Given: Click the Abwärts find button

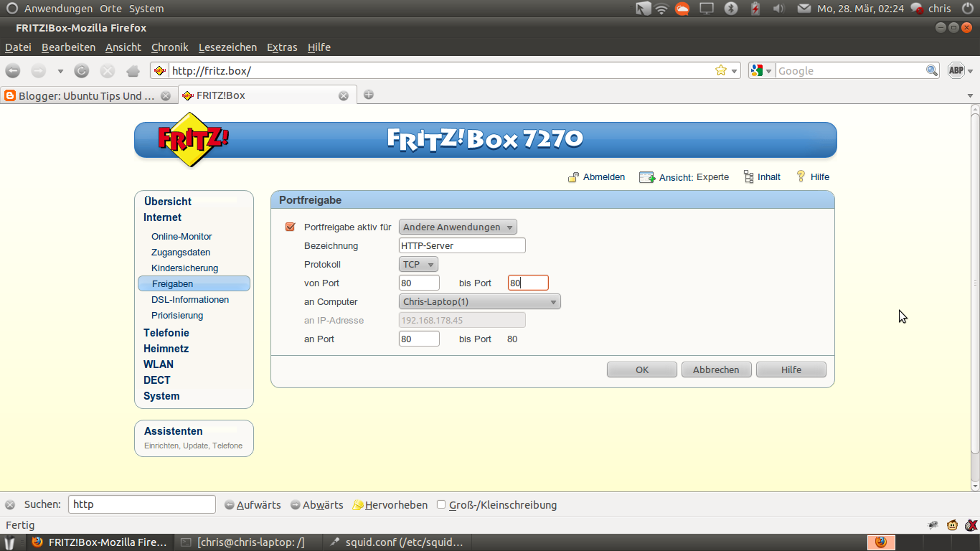Looking at the screenshot, I should point(317,504).
